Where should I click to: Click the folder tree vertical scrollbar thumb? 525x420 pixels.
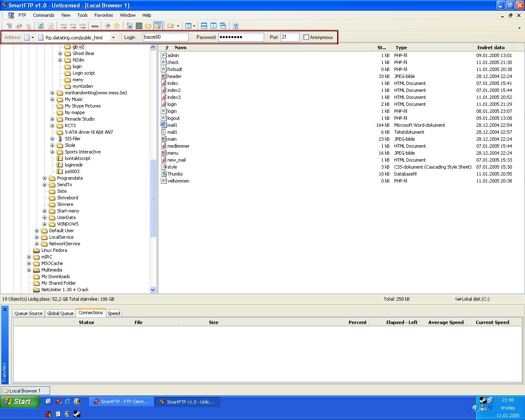pyautogui.click(x=153, y=198)
